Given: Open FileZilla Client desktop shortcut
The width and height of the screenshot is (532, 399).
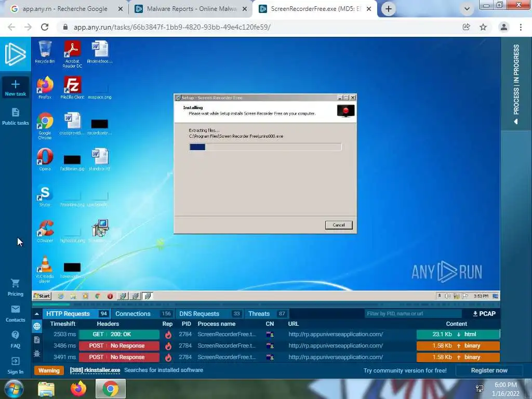Looking at the screenshot, I should [x=72, y=87].
